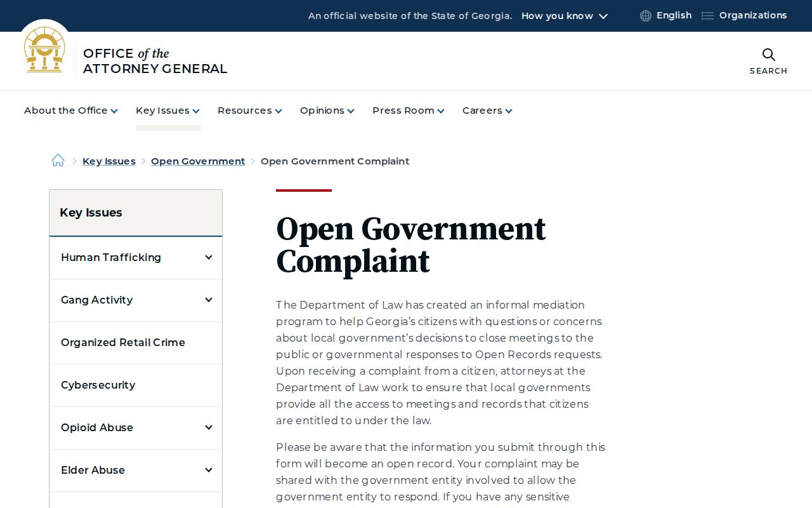
Task: Go to home via breadcrumb house icon
Action: coord(58,161)
